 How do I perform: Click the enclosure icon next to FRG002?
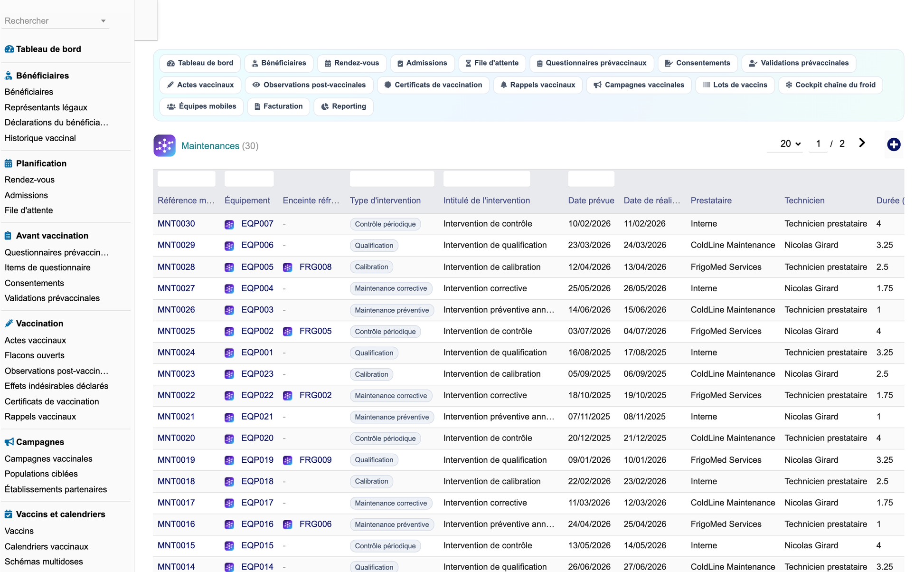coord(288,396)
